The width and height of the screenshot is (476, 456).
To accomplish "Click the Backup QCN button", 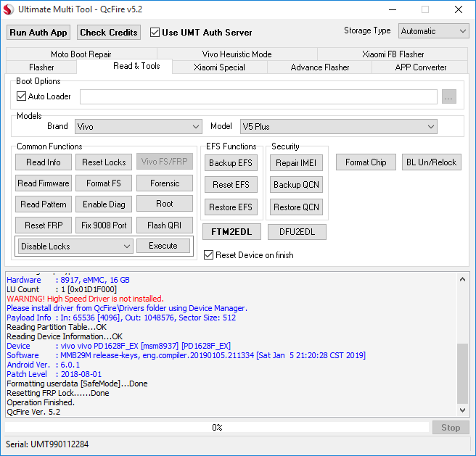I will click(x=296, y=184).
